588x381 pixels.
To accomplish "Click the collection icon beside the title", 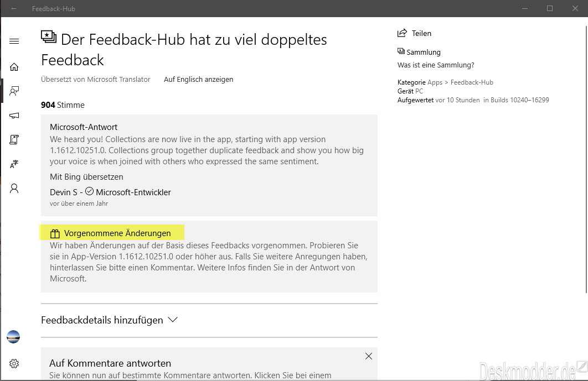I will tap(49, 36).
